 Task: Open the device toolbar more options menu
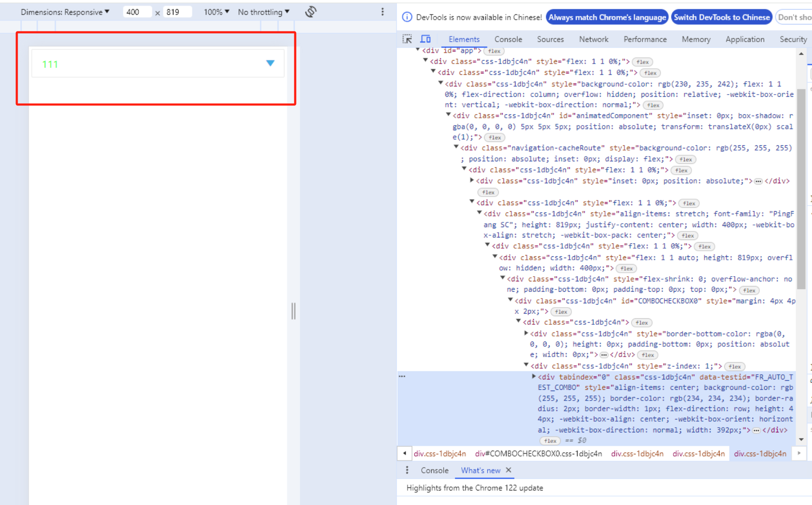click(x=383, y=12)
